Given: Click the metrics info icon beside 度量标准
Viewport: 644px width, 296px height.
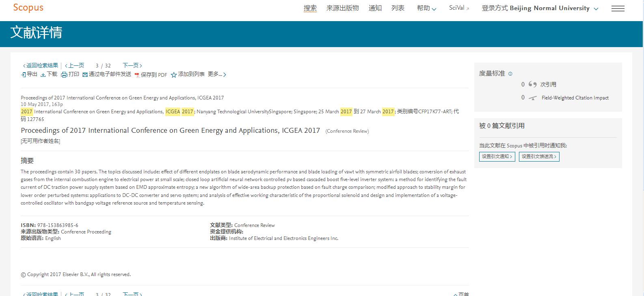Looking at the screenshot, I should point(510,74).
